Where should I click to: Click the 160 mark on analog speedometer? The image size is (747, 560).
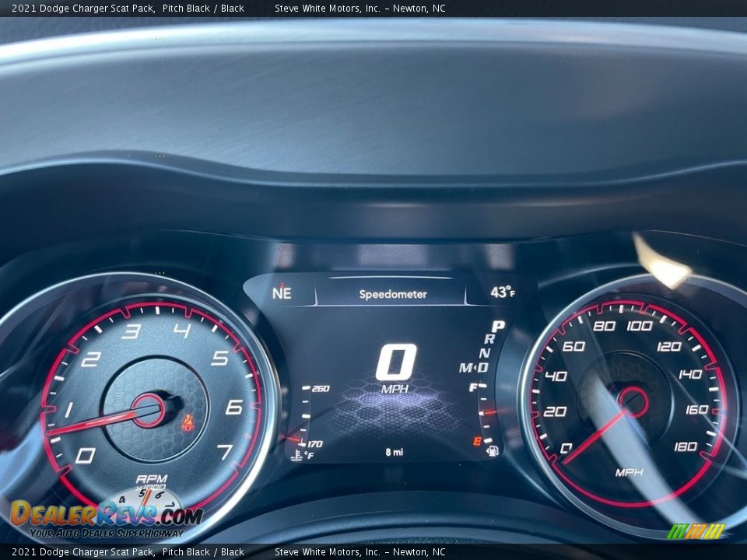(x=697, y=410)
